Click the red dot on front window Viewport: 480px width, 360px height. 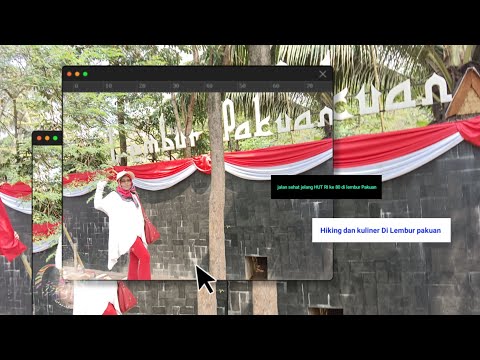pos(69,74)
